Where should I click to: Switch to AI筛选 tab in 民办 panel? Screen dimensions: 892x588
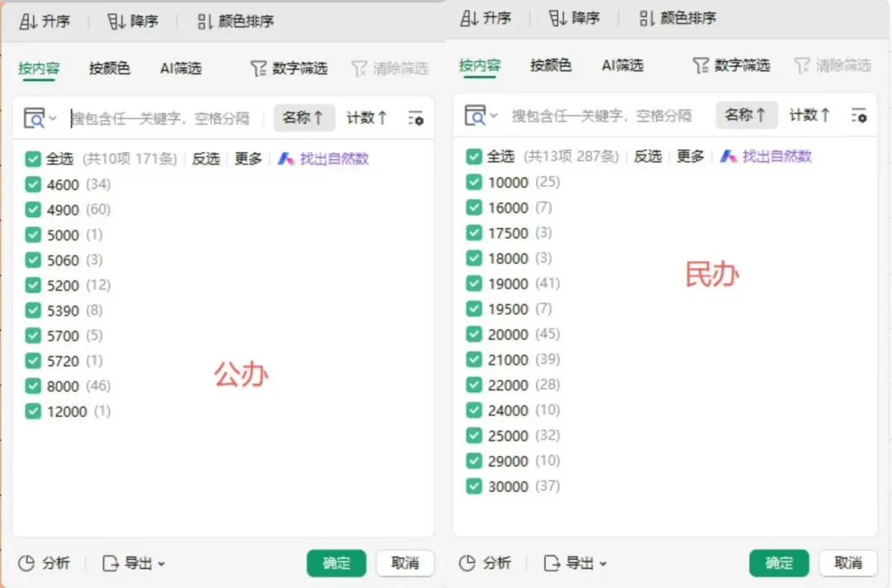pyautogui.click(x=622, y=64)
